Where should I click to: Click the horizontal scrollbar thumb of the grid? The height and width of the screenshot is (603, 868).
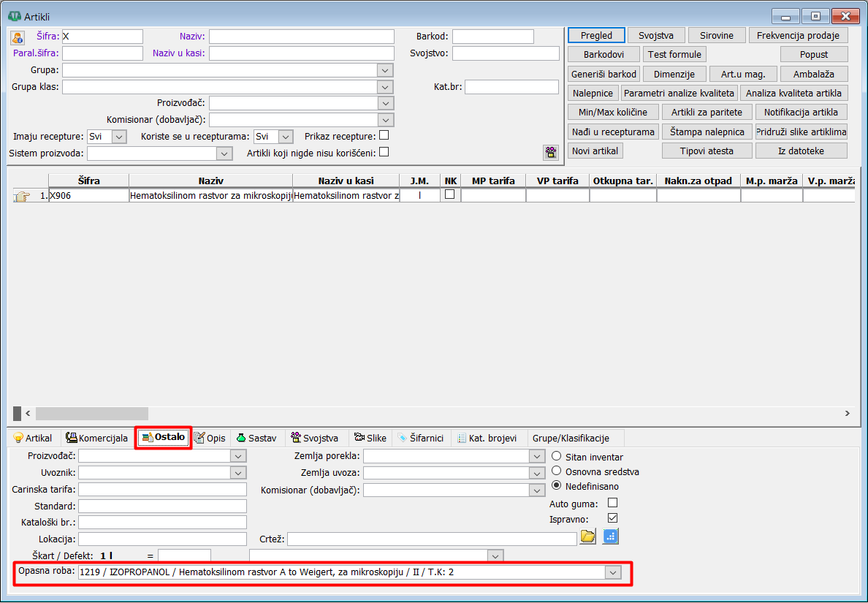92,413
